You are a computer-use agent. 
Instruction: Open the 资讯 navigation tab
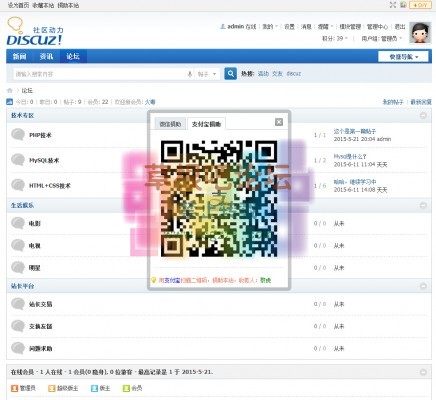[46, 56]
